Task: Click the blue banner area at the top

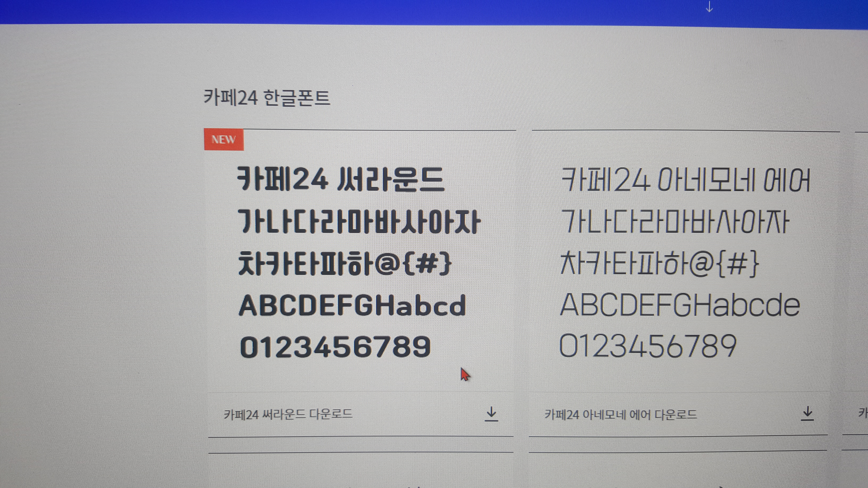Action: click(x=434, y=10)
